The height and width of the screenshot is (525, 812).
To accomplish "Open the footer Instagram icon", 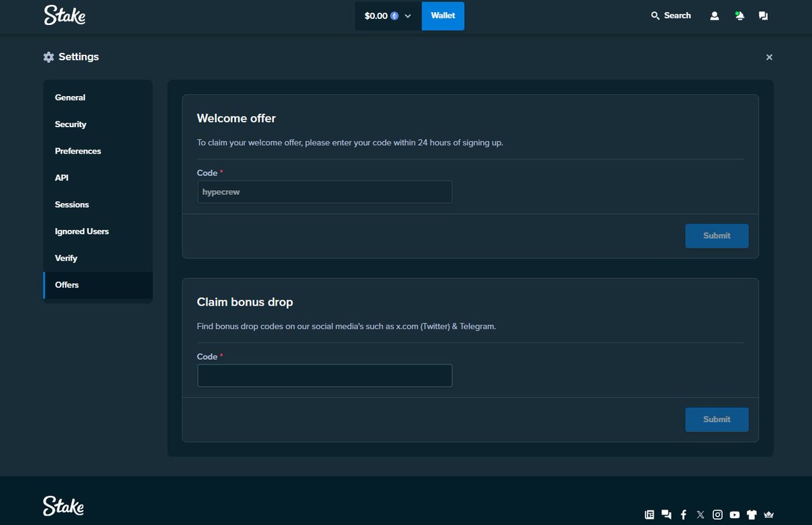I will (717, 514).
